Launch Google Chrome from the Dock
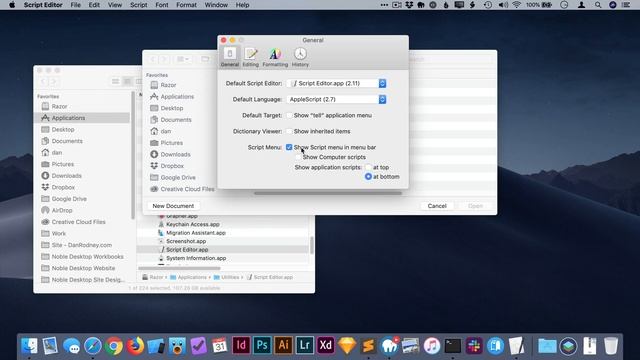Viewport: 640px width, 360px height. [114, 346]
